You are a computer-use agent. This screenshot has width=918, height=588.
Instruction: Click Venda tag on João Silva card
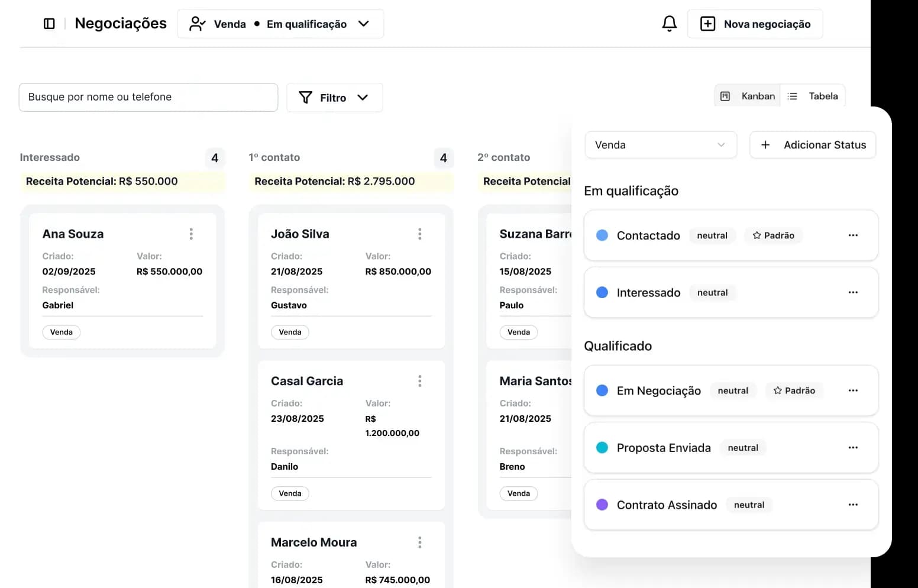(290, 332)
